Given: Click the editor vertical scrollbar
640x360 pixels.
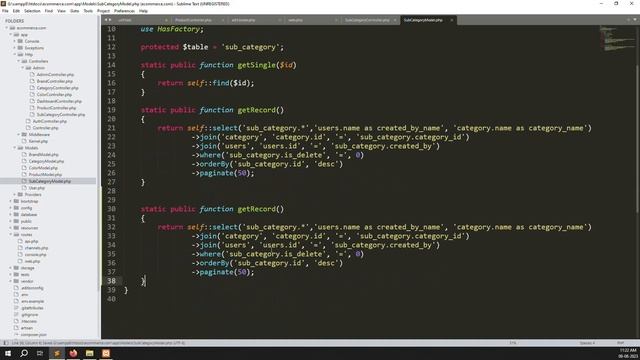Looking at the screenshot, I should tap(637, 139).
